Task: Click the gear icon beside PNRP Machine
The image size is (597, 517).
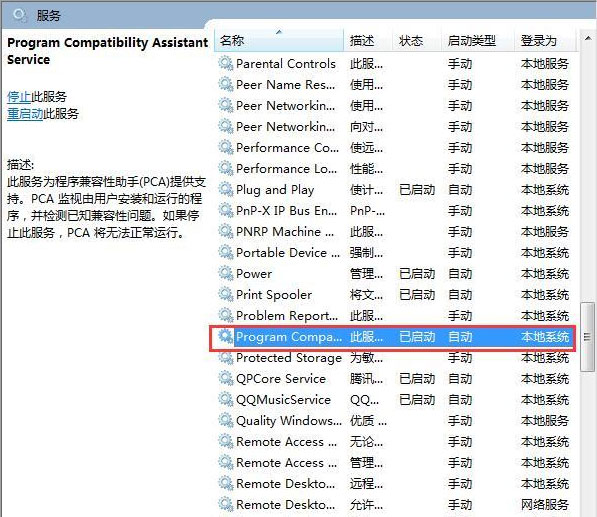Action: click(225, 231)
